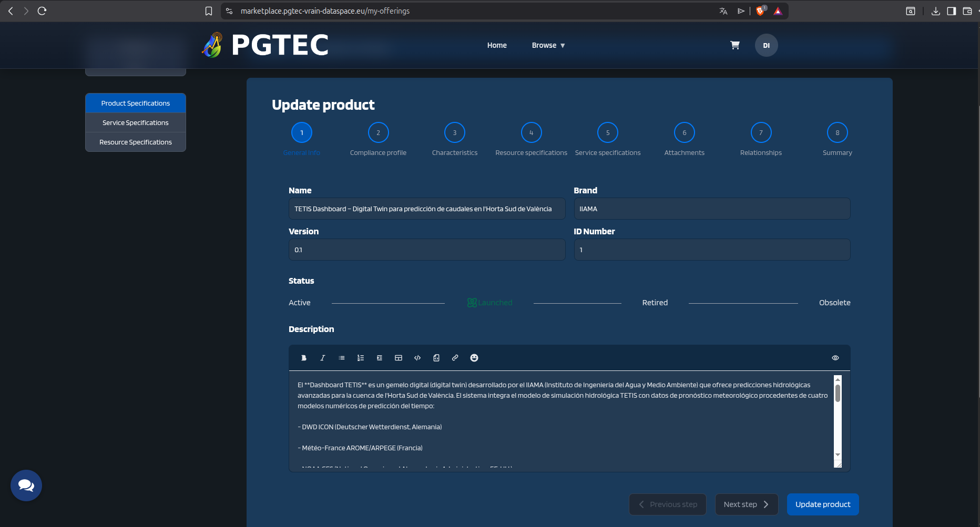This screenshot has width=980, height=527.
Task: Reload the current page
Action: tap(42, 11)
